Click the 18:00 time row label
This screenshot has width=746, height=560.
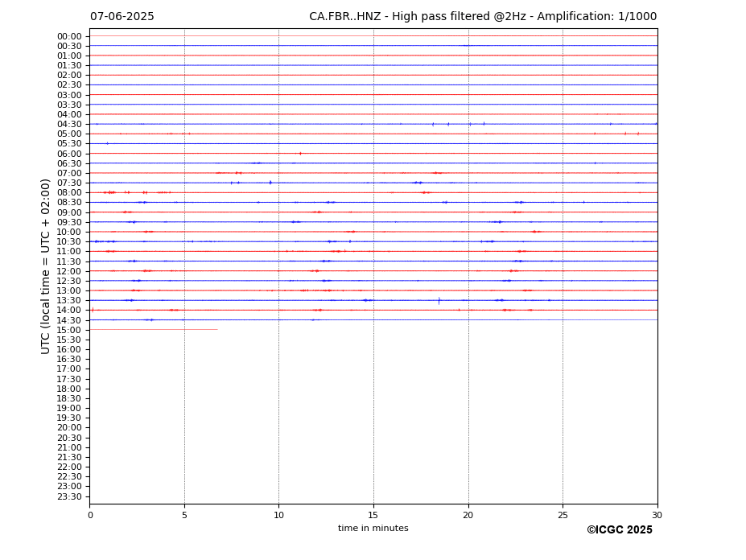69,389
